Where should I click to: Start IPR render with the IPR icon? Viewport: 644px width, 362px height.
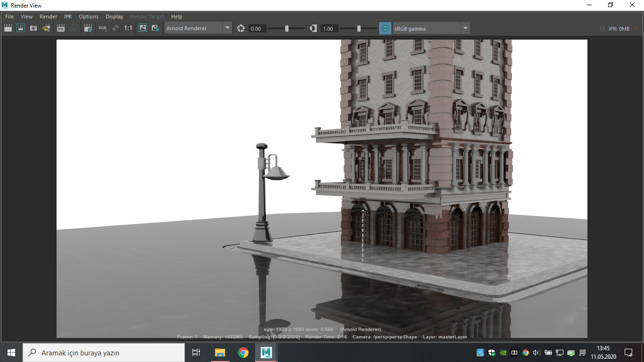(61, 28)
